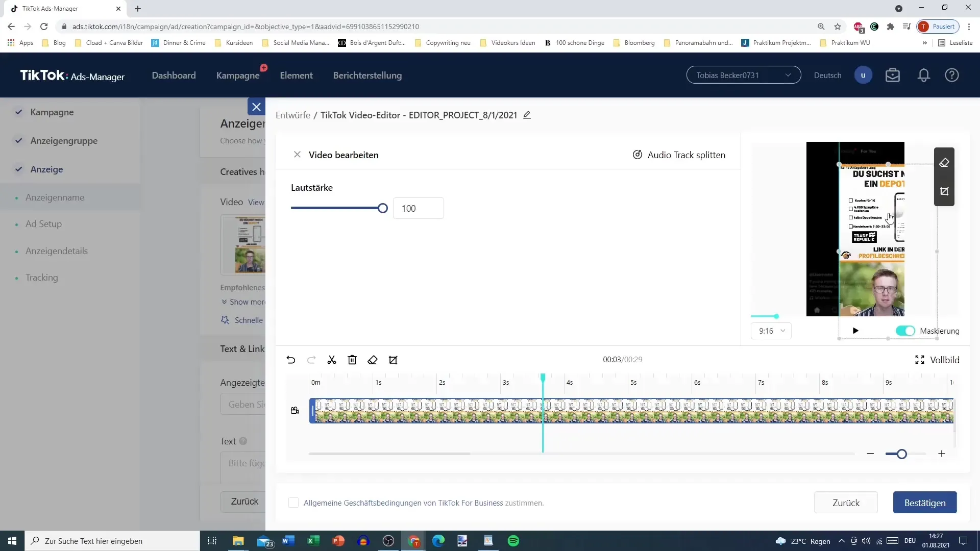
Task: Click the video track camera icon
Action: click(x=295, y=410)
